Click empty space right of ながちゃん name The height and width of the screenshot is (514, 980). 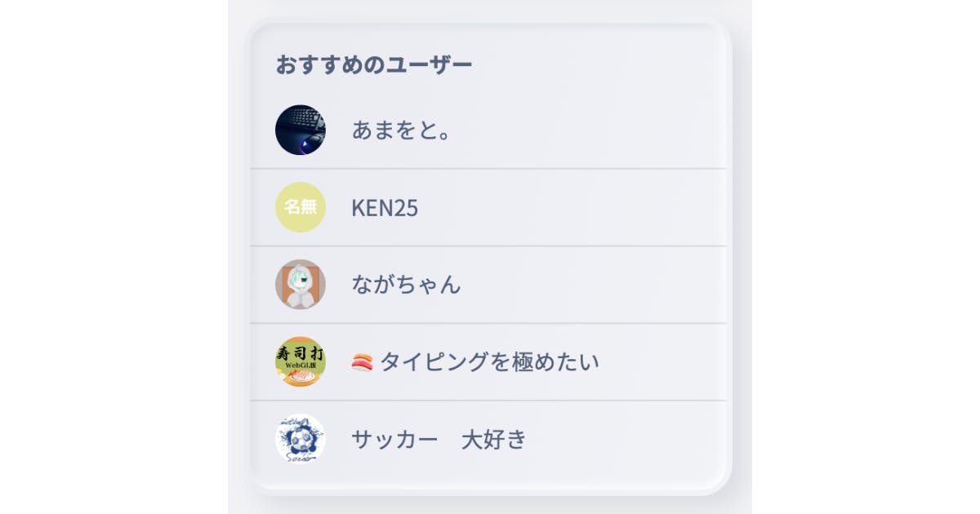[x=588, y=285]
